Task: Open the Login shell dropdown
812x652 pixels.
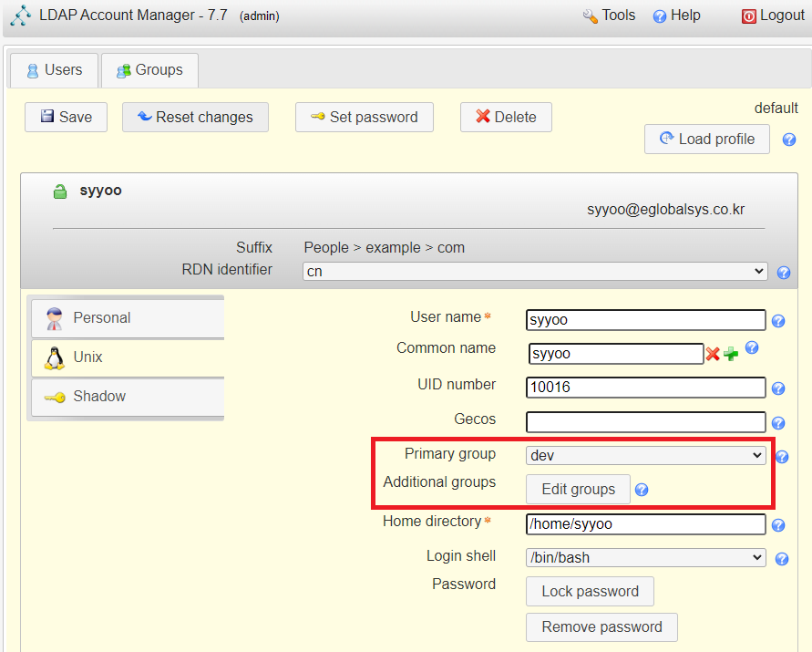Action: [x=645, y=557]
